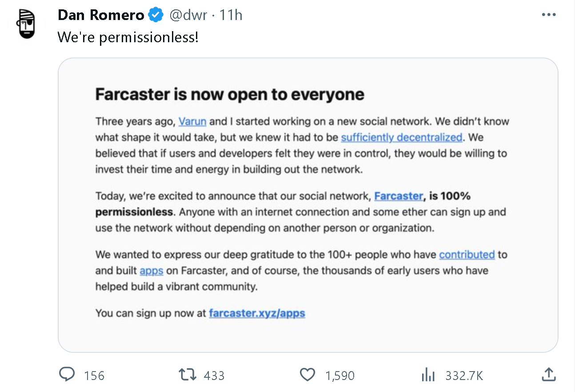Click the 'We're permissionless!' tweet text
The width and height of the screenshot is (575, 392).
pyautogui.click(x=128, y=37)
